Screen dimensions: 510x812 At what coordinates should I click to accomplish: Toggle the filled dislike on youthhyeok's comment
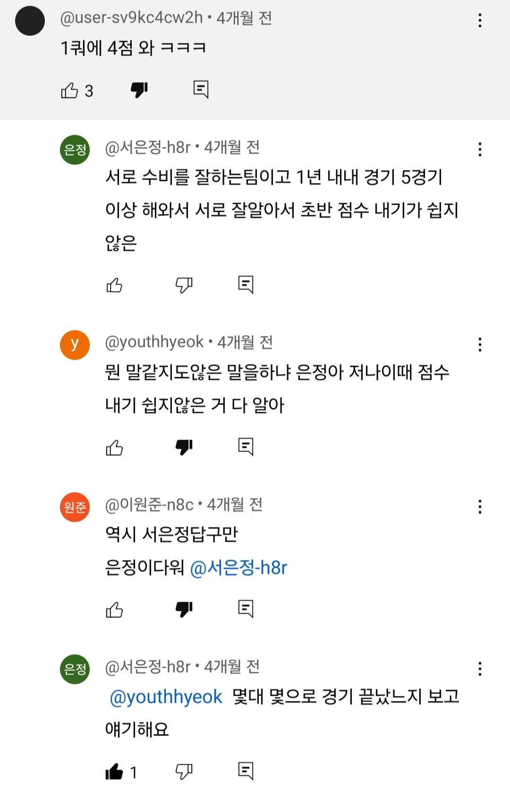click(184, 447)
